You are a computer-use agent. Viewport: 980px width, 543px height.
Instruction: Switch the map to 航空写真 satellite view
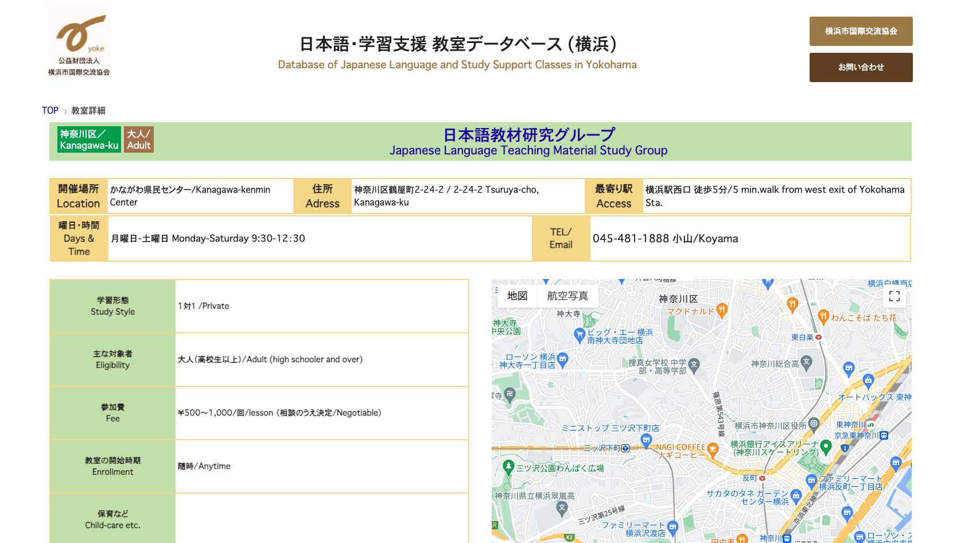tap(567, 296)
